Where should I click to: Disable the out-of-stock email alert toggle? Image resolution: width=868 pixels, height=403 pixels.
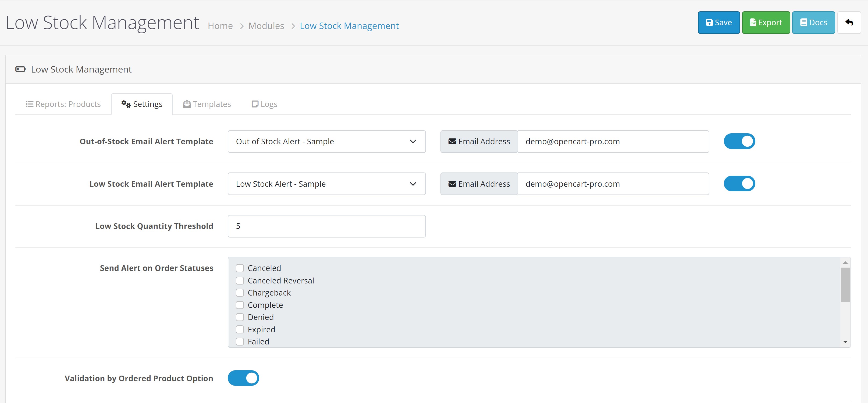coord(739,141)
